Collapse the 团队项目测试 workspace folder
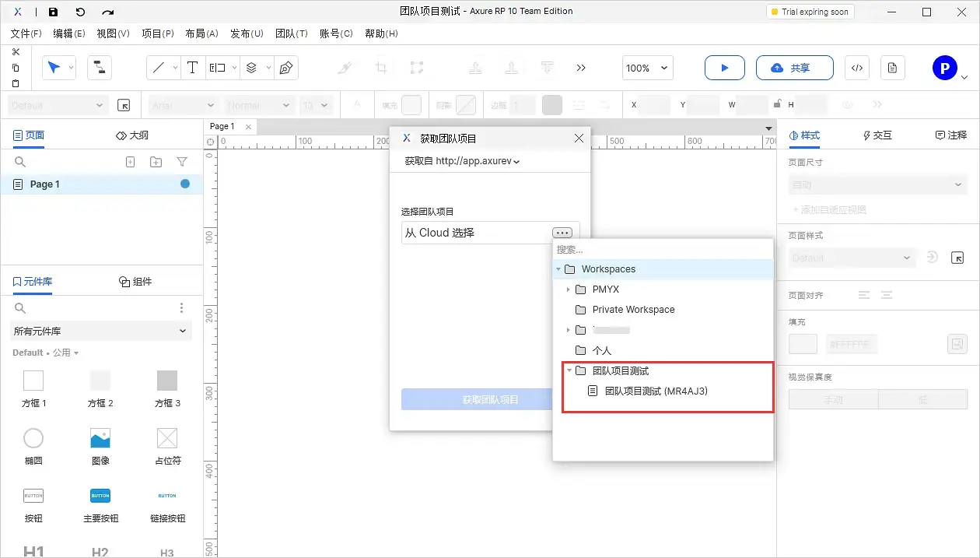The height and width of the screenshot is (558, 980). (569, 370)
